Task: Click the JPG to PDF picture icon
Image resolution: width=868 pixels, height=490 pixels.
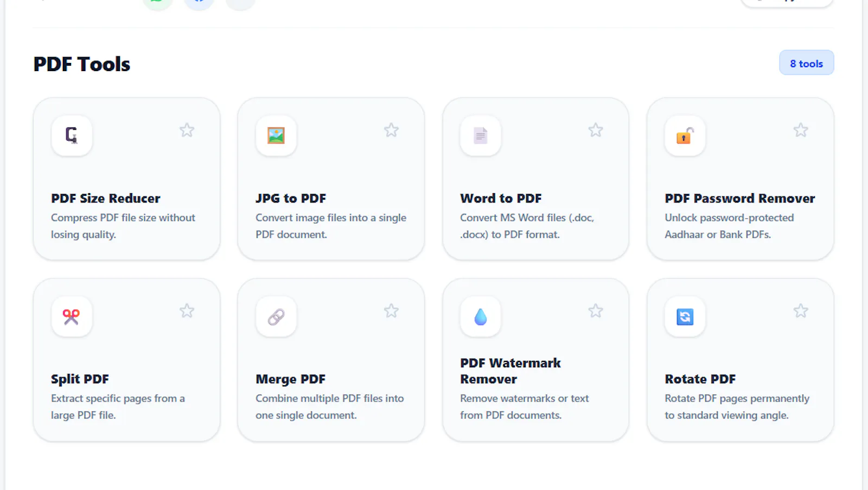Action: (x=276, y=135)
